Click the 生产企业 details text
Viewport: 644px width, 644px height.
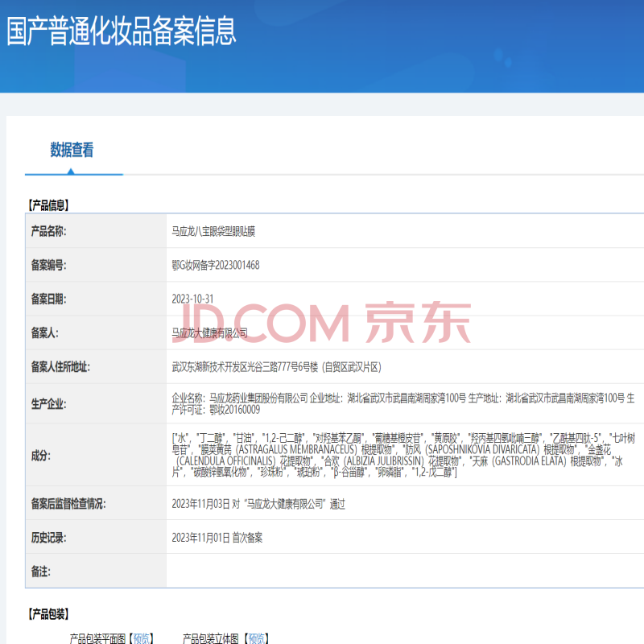pos(402,403)
